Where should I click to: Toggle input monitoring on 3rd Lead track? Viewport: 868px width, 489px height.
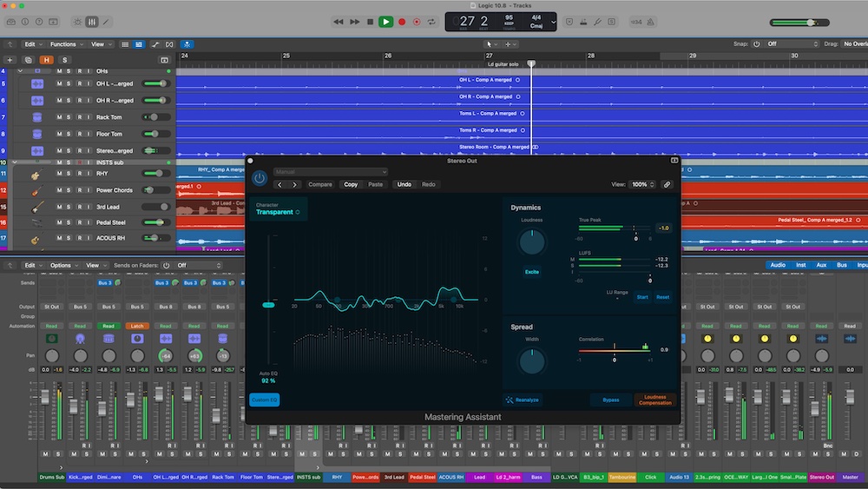pyautogui.click(x=88, y=207)
